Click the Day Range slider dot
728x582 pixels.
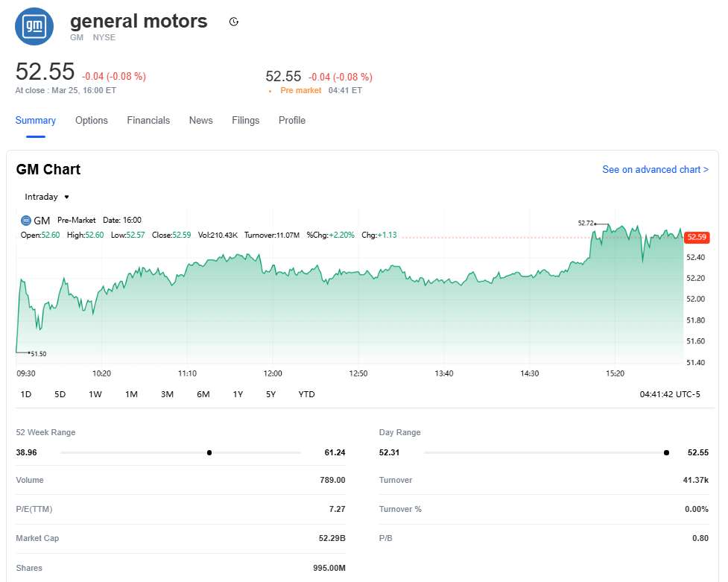tap(666, 452)
